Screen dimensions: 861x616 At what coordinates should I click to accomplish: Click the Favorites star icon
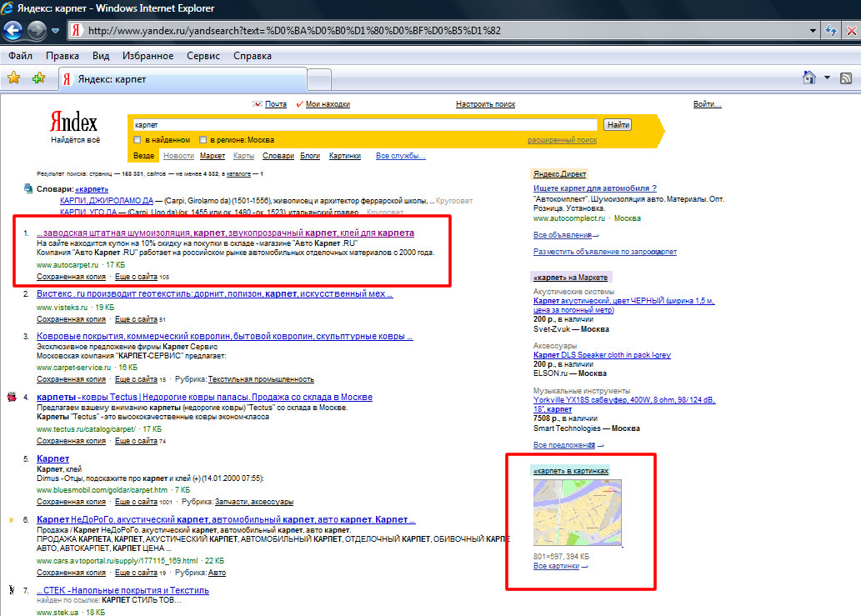[x=13, y=78]
